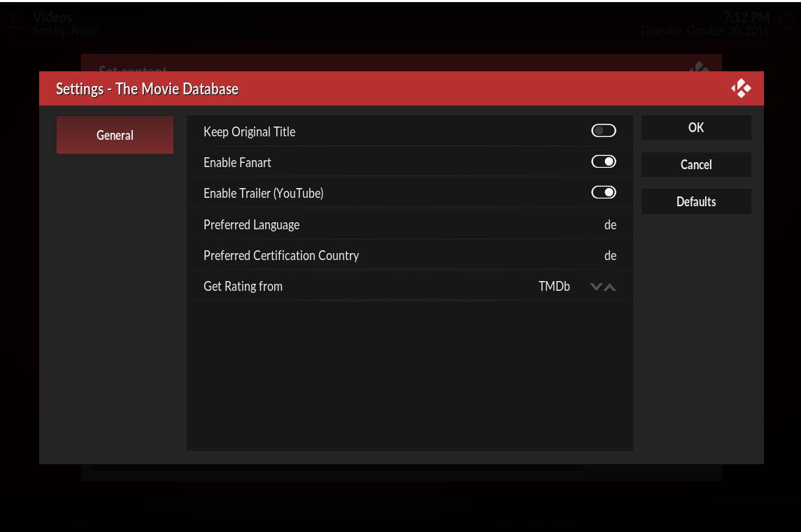Click the Get Rating from label
The height and width of the screenshot is (532, 801).
243,287
